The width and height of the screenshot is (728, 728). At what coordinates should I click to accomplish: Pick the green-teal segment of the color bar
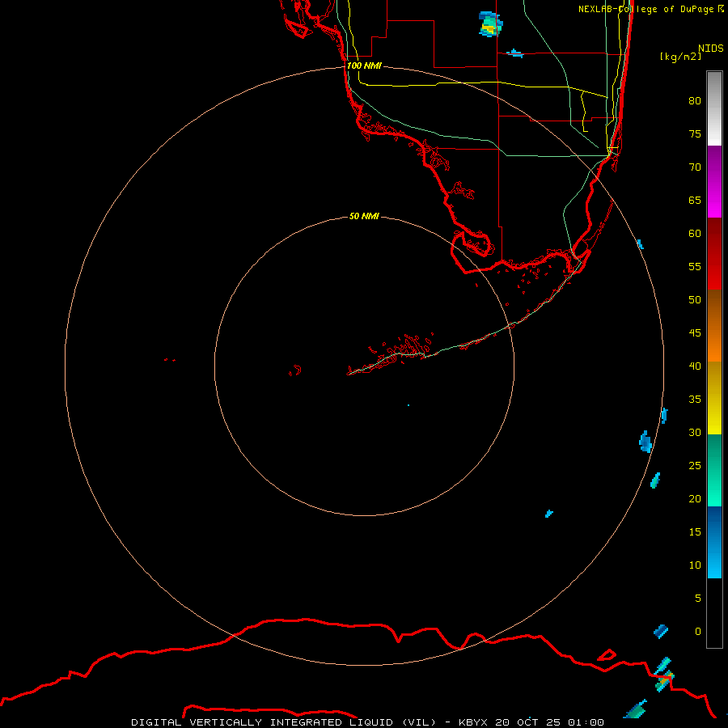pyautogui.click(x=714, y=470)
